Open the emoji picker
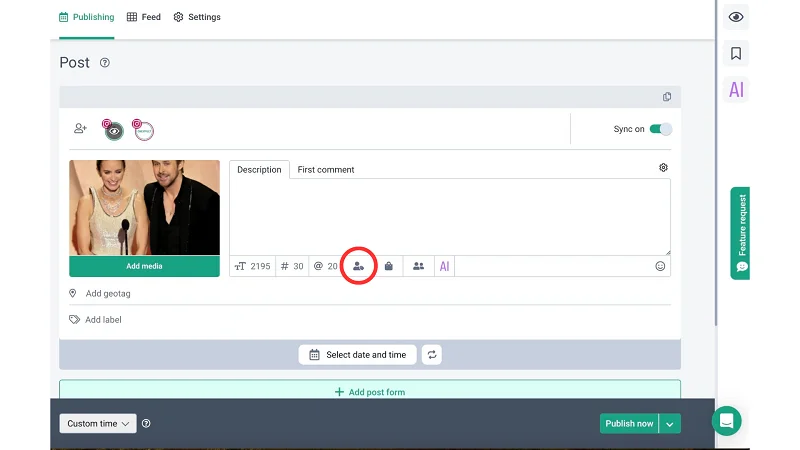This screenshot has width=800, height=450. pos(660,267)
